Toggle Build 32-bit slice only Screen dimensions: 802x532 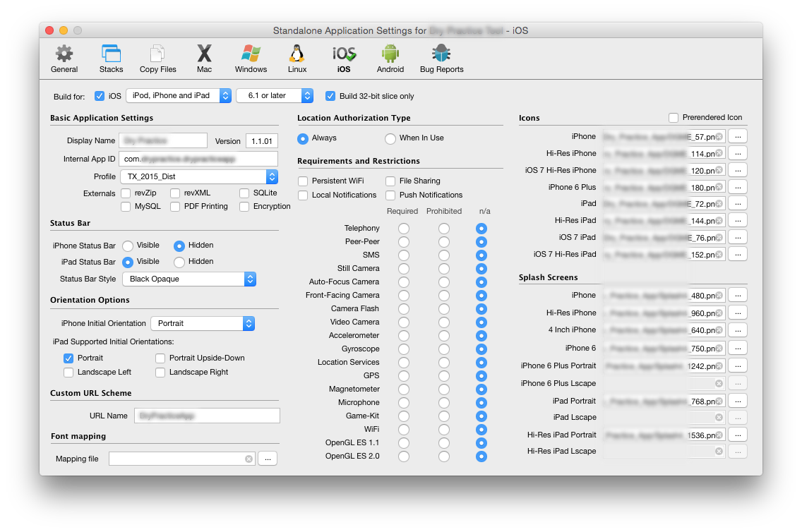point(330,96)
